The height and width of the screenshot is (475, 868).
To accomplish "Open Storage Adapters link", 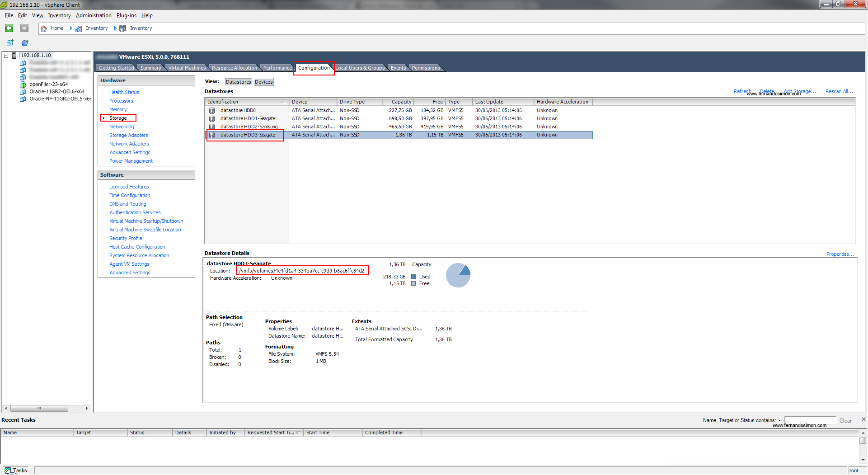I will [x=129, y=136].
